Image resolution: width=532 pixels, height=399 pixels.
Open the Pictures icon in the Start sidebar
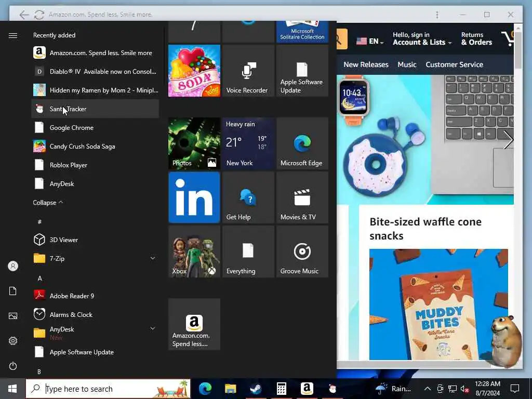point(13,316)
